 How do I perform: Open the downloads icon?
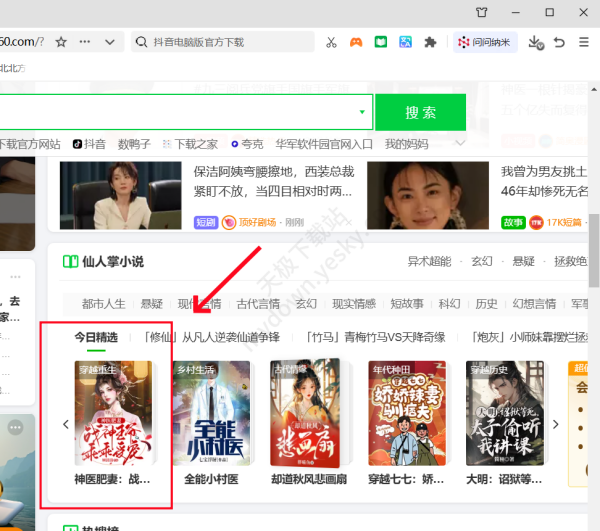coord(535,42)
